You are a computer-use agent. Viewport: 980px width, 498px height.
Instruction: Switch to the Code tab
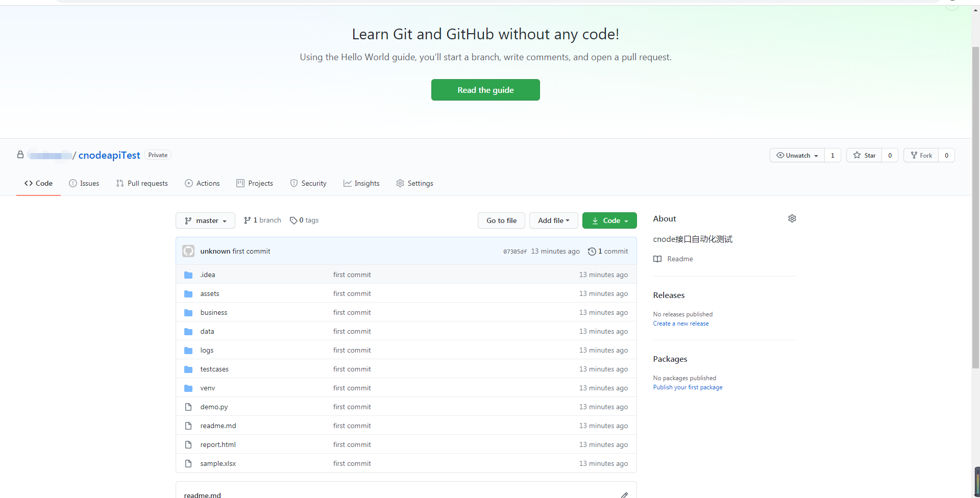click(x=38, y=183)
